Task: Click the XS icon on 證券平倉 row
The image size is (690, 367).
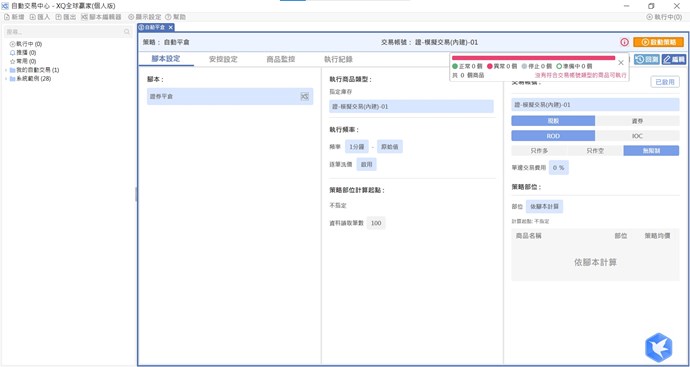Action: pyautogui.click(x=305, y=96)
